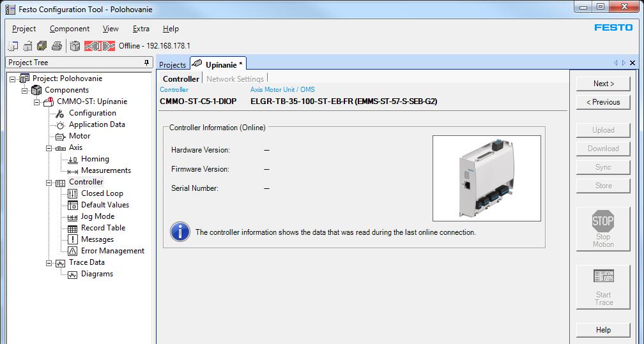
Task: Open the Extra menu
Action: [141, 29]
